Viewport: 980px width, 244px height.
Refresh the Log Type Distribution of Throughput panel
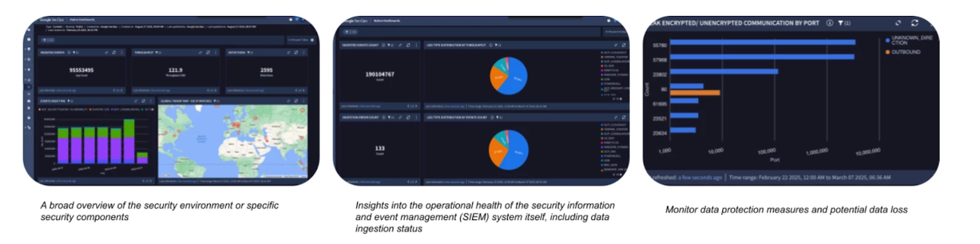click(x=624, y=45)
